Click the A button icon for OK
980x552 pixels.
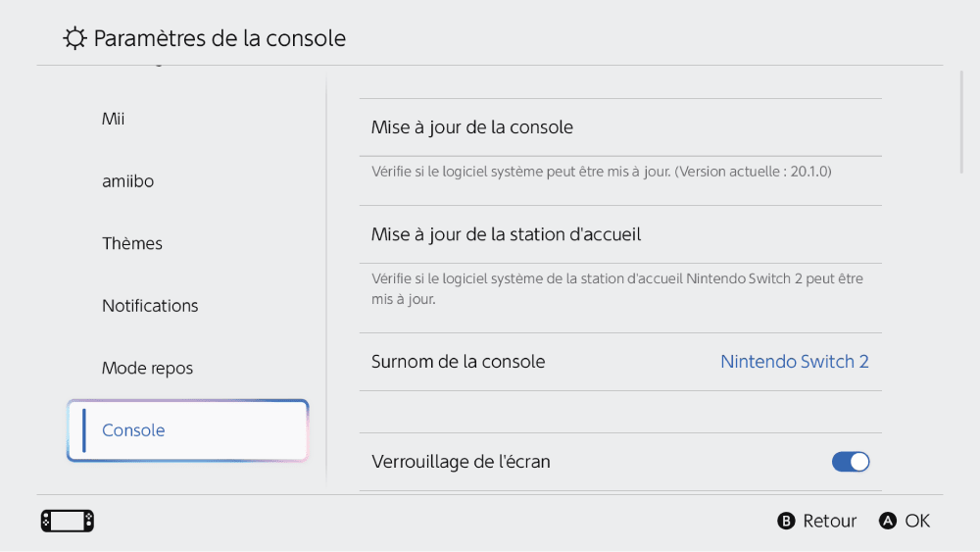click(888, 521)
